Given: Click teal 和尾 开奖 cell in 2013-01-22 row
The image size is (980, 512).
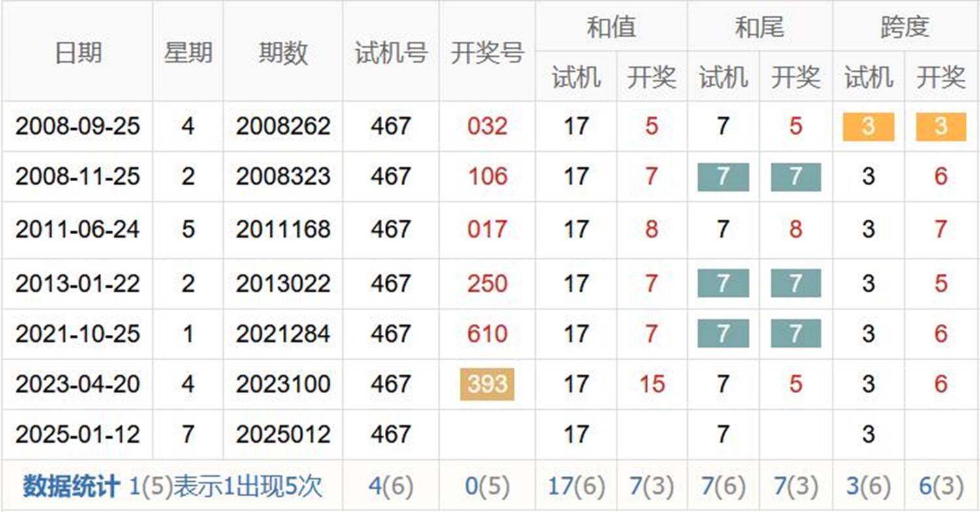Looking at the screenshot, I should [795, 283].
